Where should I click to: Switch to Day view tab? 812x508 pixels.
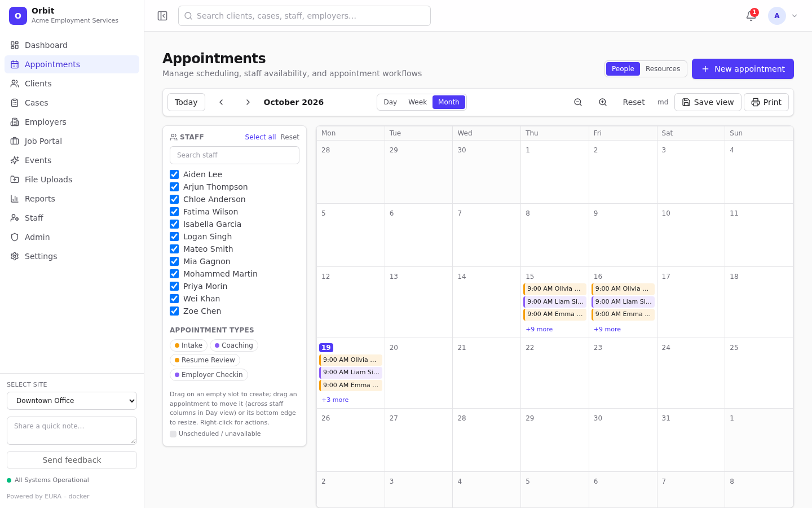point(390,102)
